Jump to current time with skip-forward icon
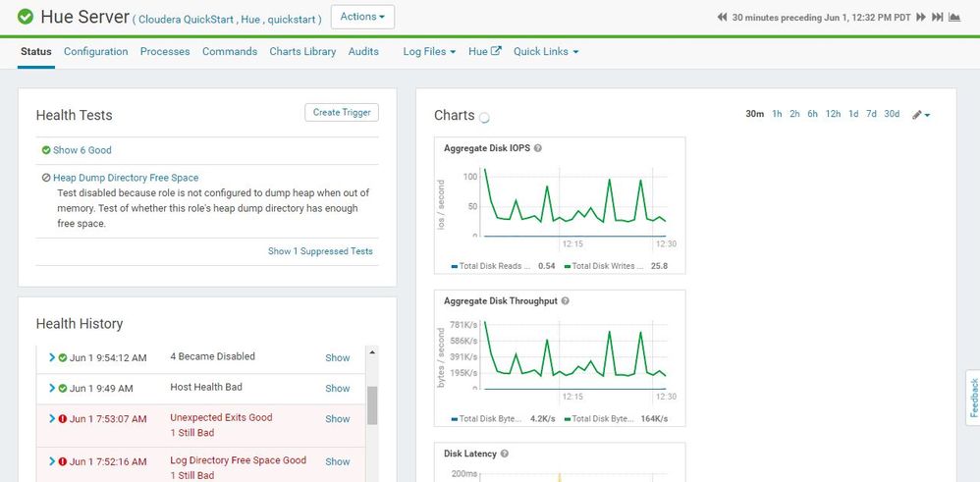The height and width of the screenshot is (482, 980). tap(937, 18)
